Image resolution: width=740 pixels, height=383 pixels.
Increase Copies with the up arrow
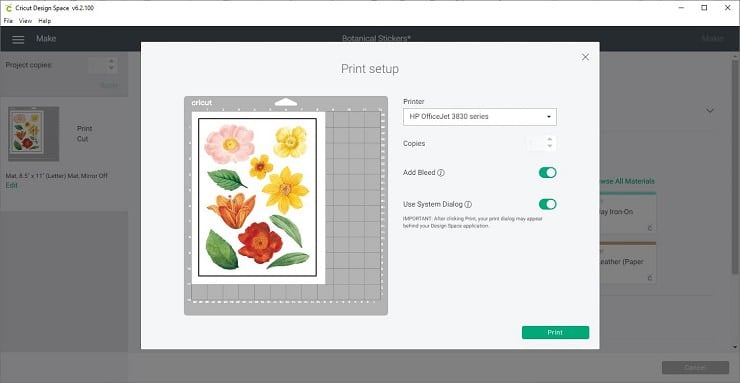click(x=549, y=140)
